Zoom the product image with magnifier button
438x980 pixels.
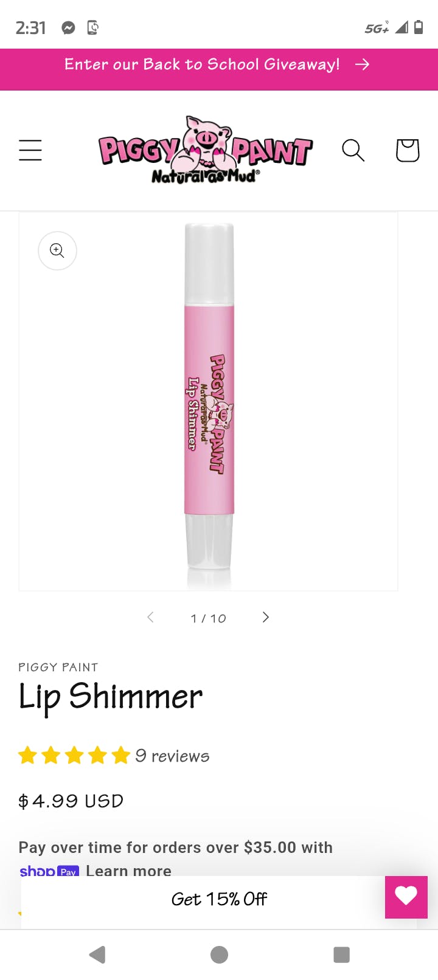click(57, 250)
